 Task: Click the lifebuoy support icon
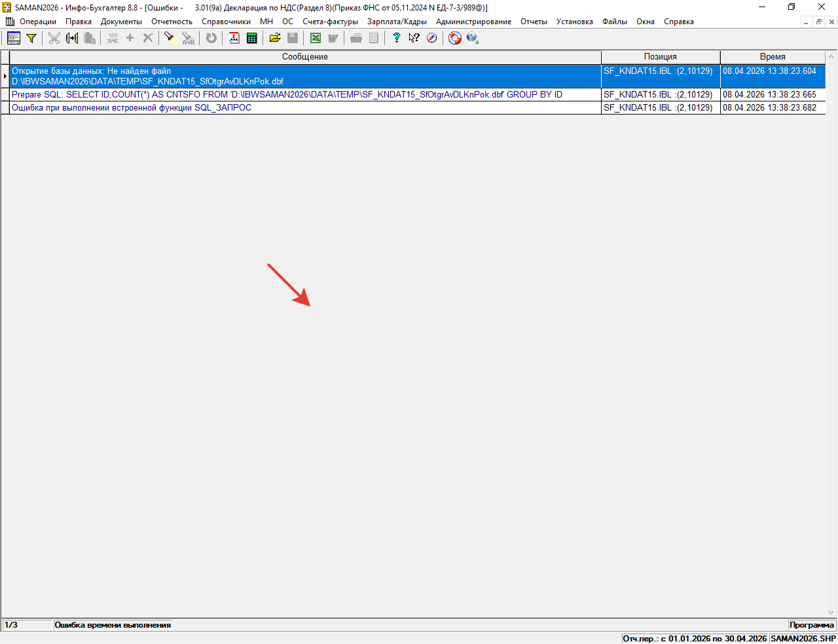pos(454,38)
